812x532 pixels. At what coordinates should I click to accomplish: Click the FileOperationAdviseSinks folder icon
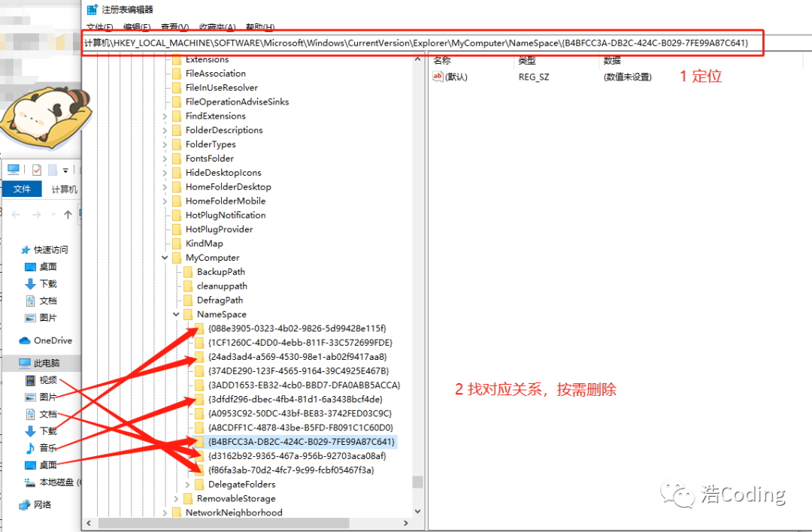pyautogui.click(x=177, y=102)
